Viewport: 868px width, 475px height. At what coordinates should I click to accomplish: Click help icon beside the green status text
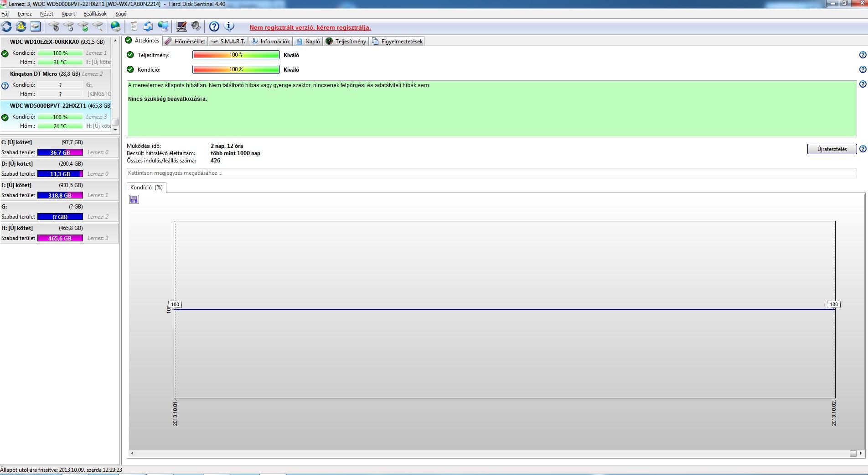(x=863, y=84)
